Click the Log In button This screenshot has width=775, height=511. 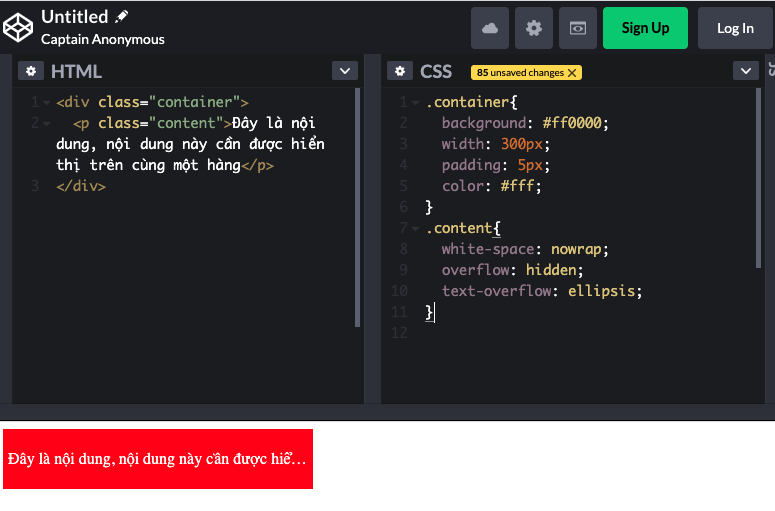[x=735, y=28]
